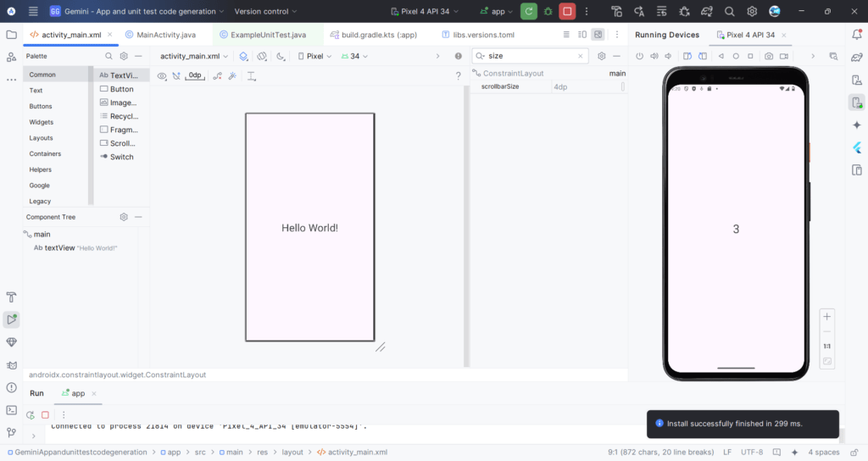The width and height of the screenshot is (868, 461).
Task: Switch editor to Design view mode
Action: coord(598,34)
